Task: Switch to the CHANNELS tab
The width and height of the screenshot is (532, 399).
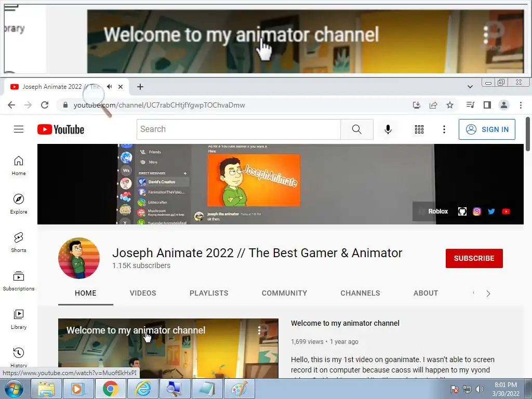Action: 361,293
